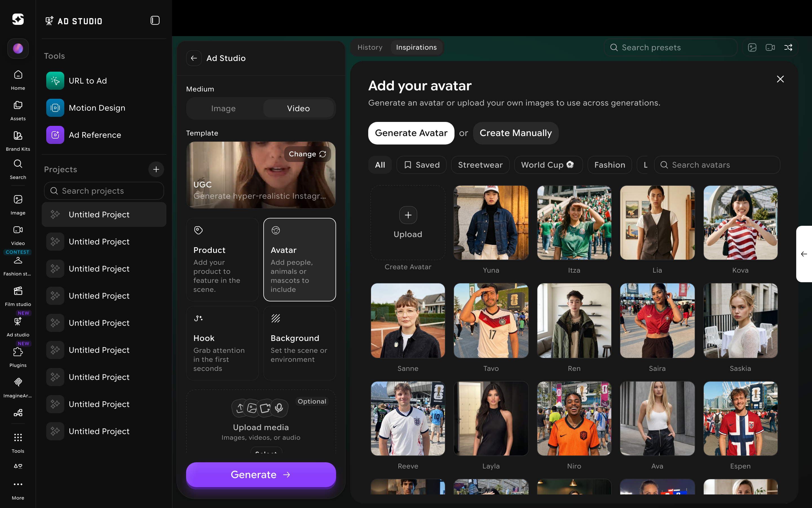Click the Search projects field

(104, 191)
